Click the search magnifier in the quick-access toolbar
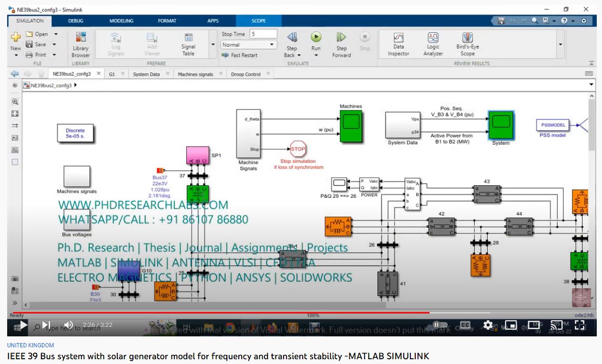The width and height of the screenshot is (602, 364). 535,21
